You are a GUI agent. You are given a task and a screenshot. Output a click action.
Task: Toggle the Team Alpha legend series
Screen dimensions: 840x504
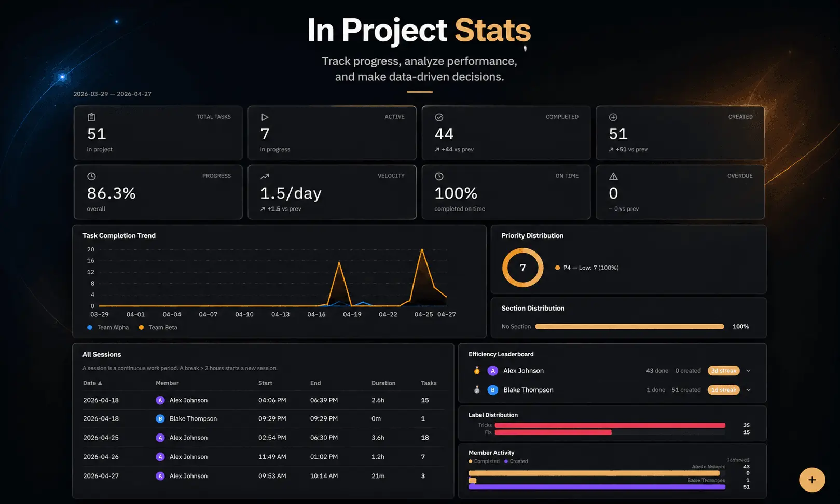point(108,328)
